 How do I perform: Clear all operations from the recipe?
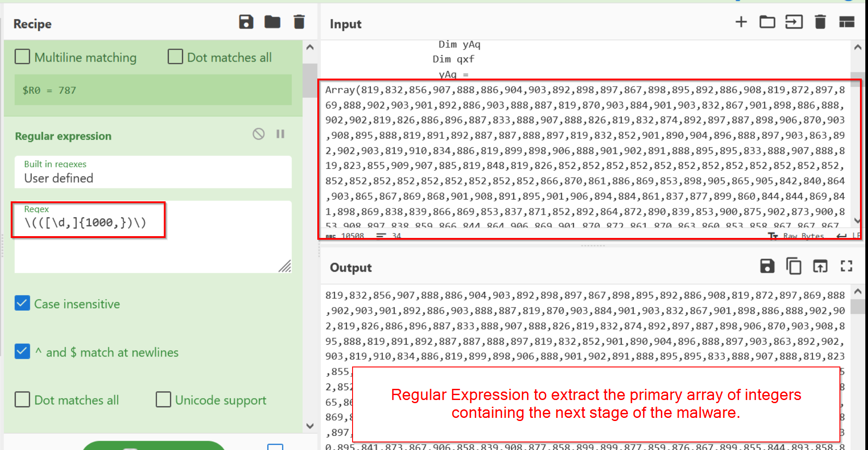coord(299,21)
